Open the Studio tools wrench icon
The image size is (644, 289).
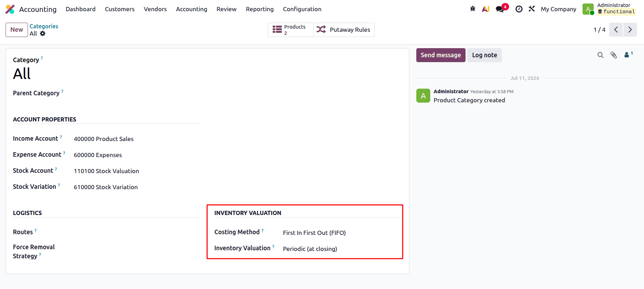[x=532, y=9]
